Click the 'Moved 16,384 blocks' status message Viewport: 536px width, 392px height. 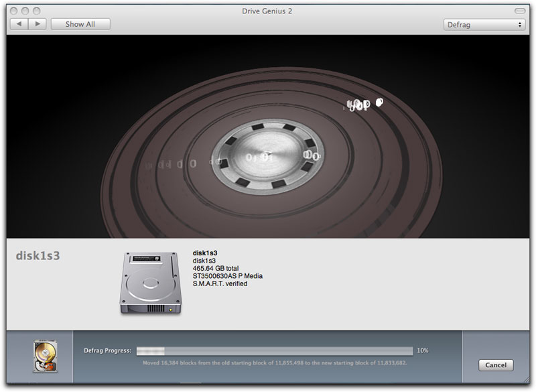pyautogui.click(x=275, y=363)
